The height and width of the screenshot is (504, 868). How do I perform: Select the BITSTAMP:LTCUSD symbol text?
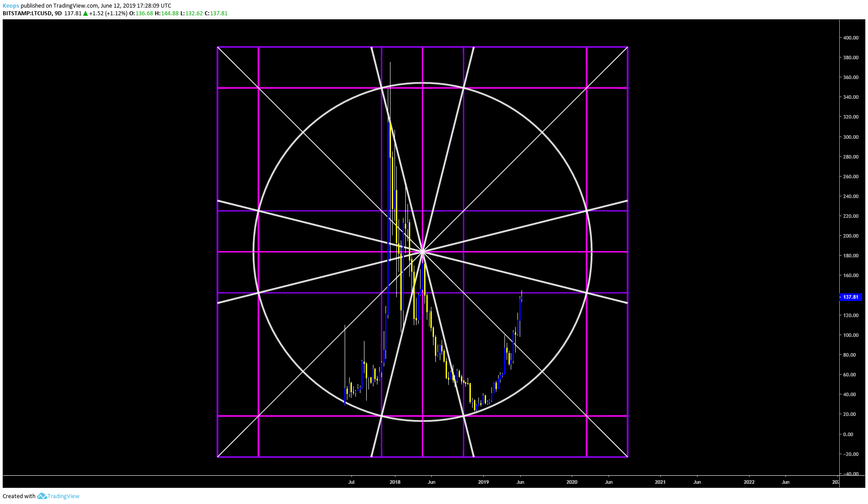pos(27,13)
